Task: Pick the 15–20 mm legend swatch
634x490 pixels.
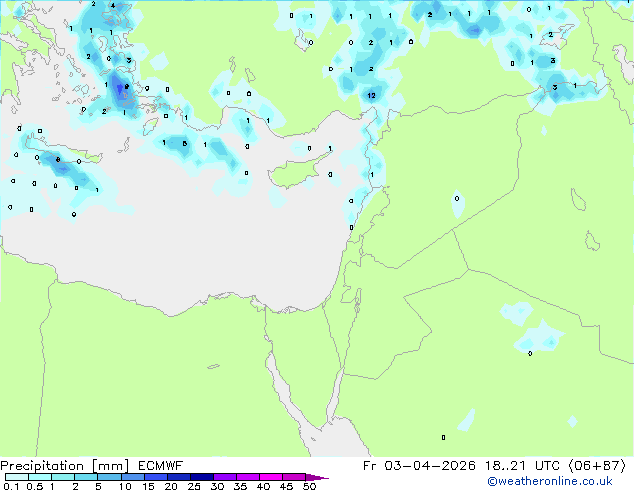Action: (156, 477)
